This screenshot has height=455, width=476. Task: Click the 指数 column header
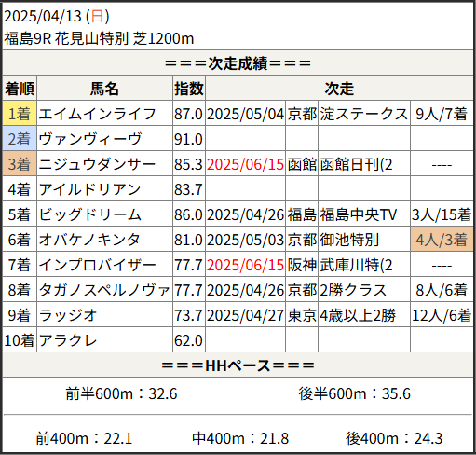pyautogui.click(x=189, y=89)
